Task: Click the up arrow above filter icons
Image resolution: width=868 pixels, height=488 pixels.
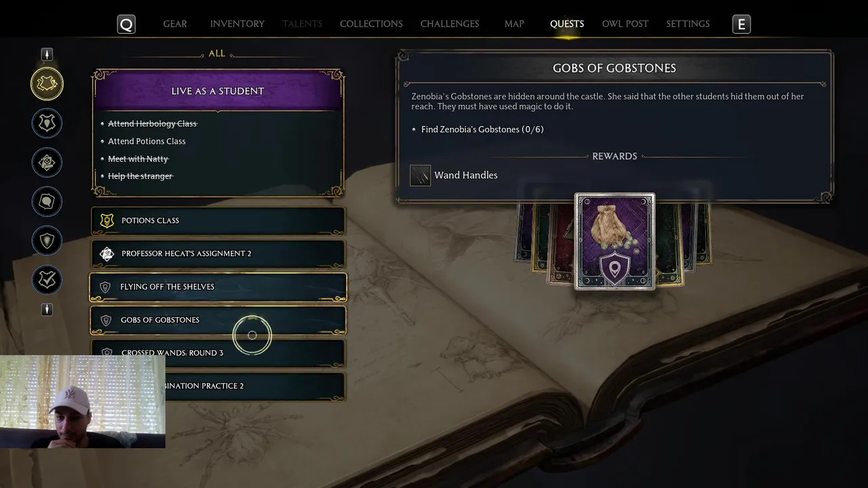Action: (x=47, y=54)
